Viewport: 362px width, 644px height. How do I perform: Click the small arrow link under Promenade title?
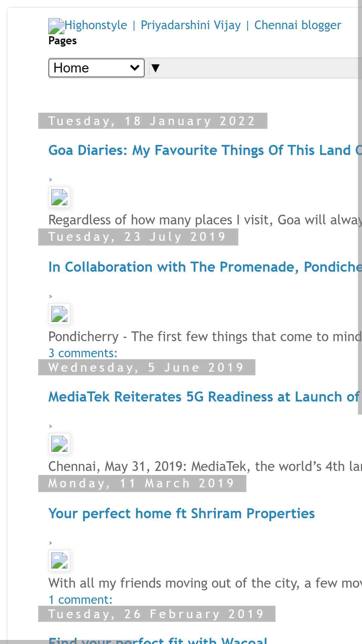(51, 297)
